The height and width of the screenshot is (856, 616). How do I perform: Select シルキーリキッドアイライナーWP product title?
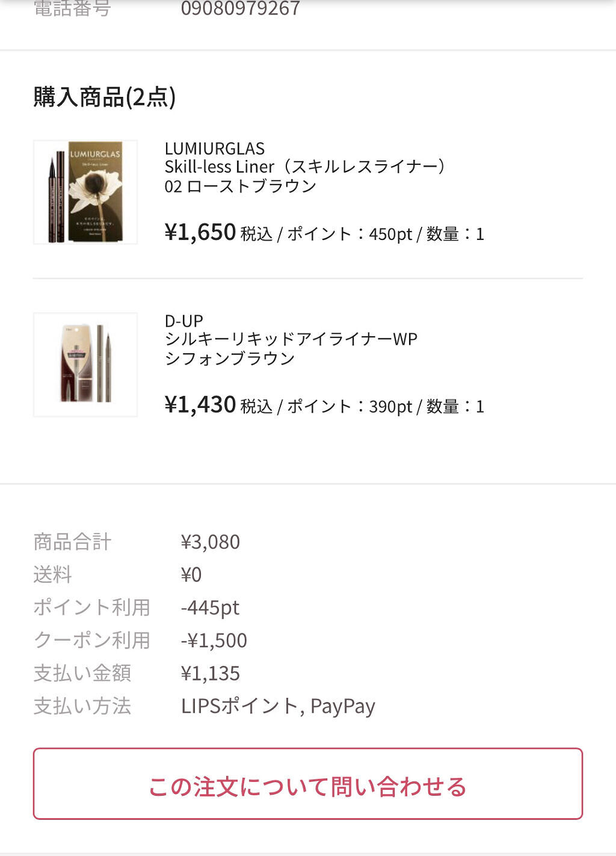click(x=291, y=339)
